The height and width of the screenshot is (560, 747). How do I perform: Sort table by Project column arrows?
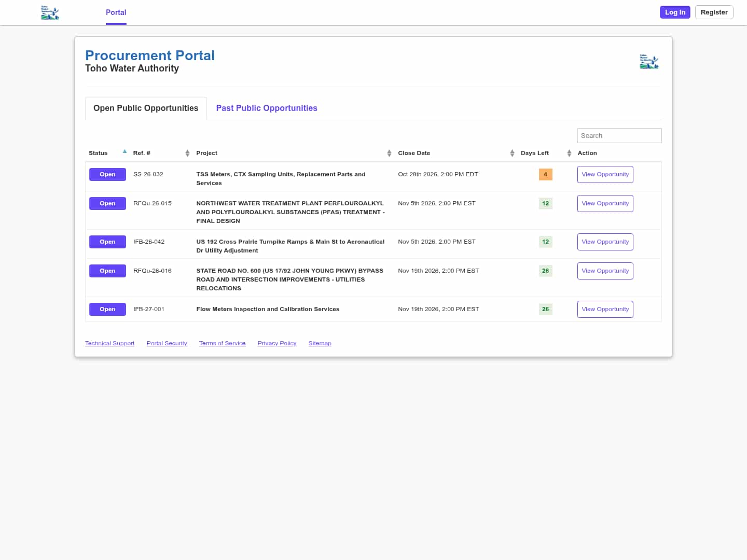pyautogui.click(x=389, y=153)
